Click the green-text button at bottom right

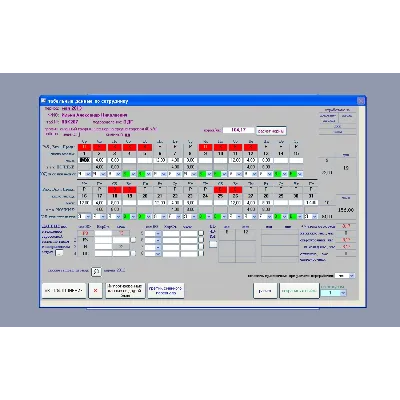pyautogui.click(x=299, y=291)
